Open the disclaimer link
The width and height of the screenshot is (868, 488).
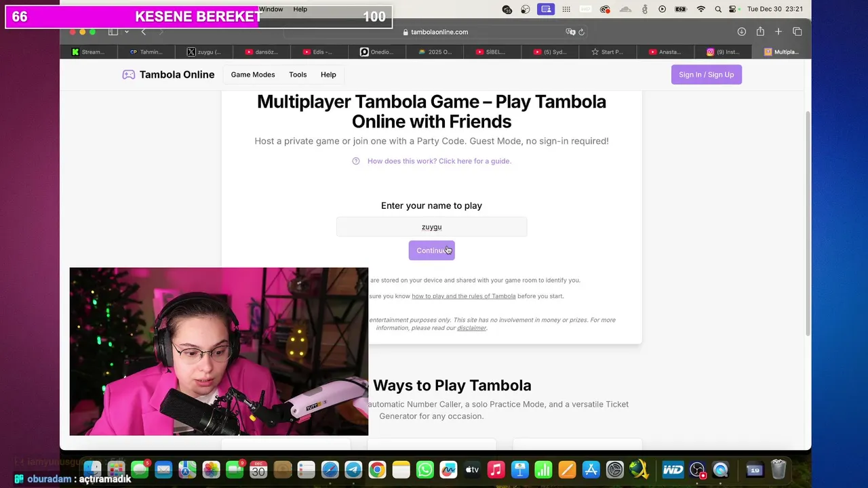[471, 328]
